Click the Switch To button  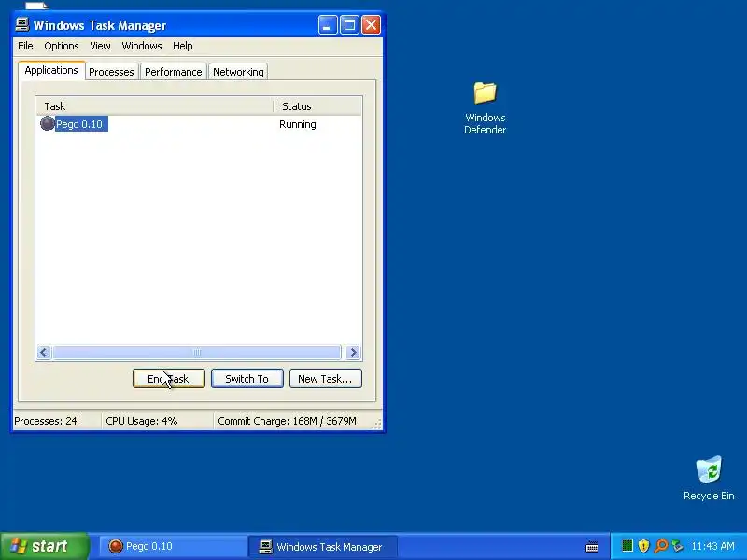coord(247,379)
